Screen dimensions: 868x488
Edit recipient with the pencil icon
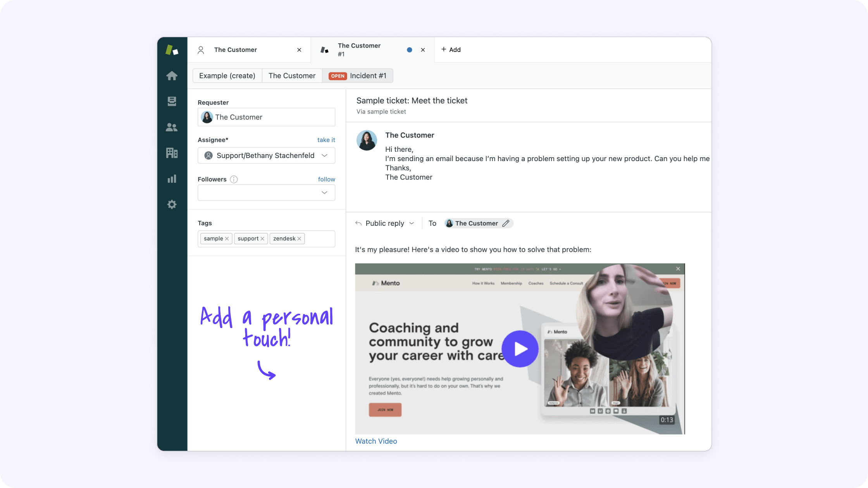point(506,223)
